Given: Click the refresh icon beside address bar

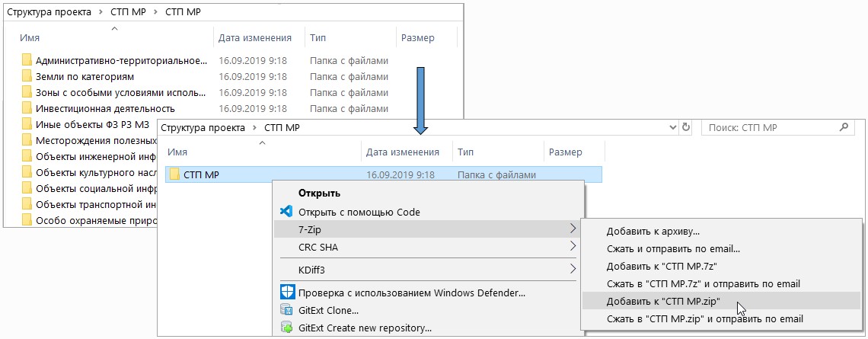Looking at the screenshot, I should [686, 127].
